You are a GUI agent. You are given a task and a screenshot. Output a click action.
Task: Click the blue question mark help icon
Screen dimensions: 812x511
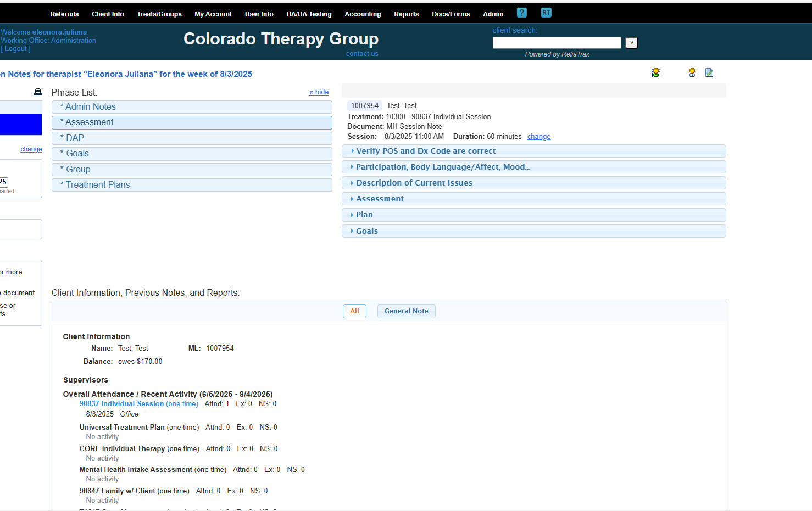pyautogui.click(x=522, y=13)
